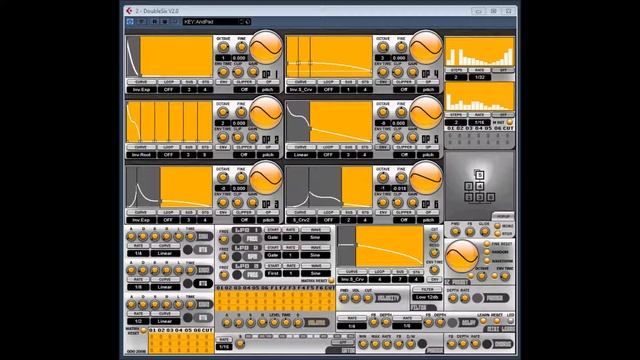Click the OP 1 Gain knob

pyautogui.click(x=253, y=72)
